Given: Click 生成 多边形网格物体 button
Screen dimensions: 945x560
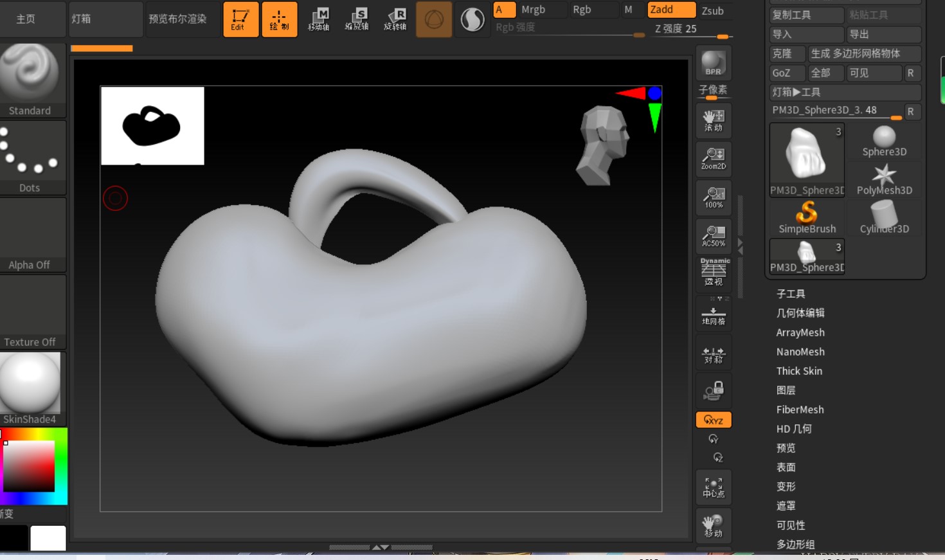Looking at the screenshot, I should 865,53.
